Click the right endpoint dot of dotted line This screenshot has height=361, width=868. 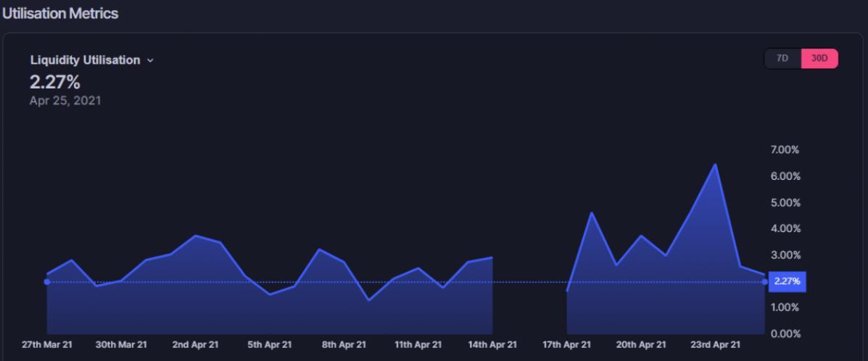[764, 281]
